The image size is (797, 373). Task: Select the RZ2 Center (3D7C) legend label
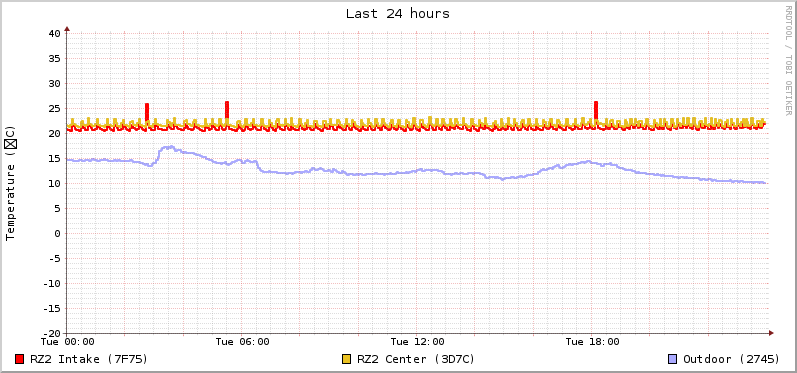416,359
